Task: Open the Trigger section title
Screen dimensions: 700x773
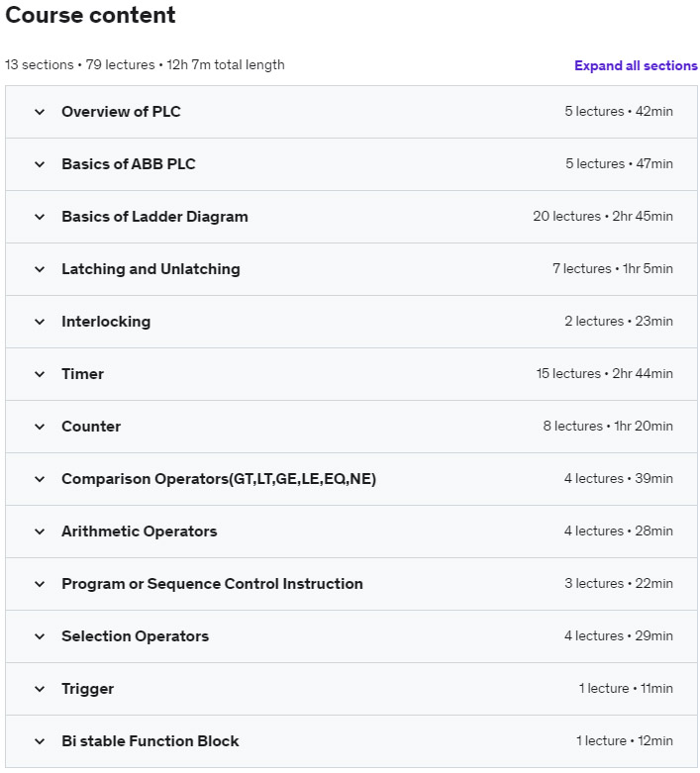Action: [87, 689]
